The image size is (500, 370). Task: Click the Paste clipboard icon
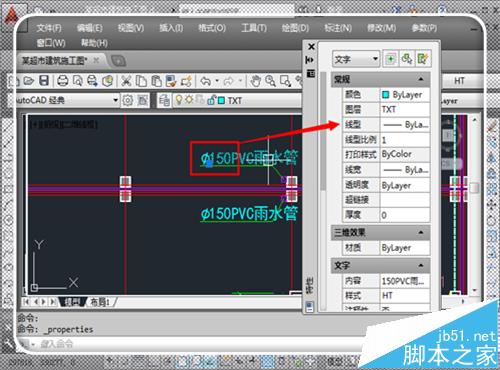(156, 81)
